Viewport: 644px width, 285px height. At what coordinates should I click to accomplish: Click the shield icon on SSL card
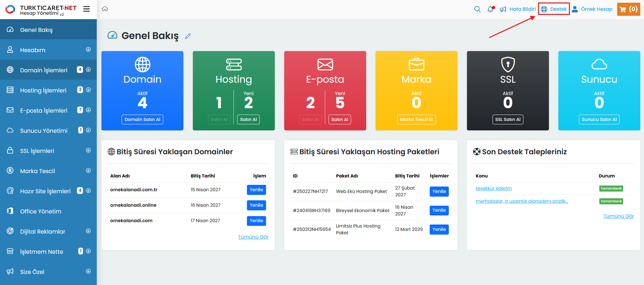pyautogui.click(x=508, y=64)
